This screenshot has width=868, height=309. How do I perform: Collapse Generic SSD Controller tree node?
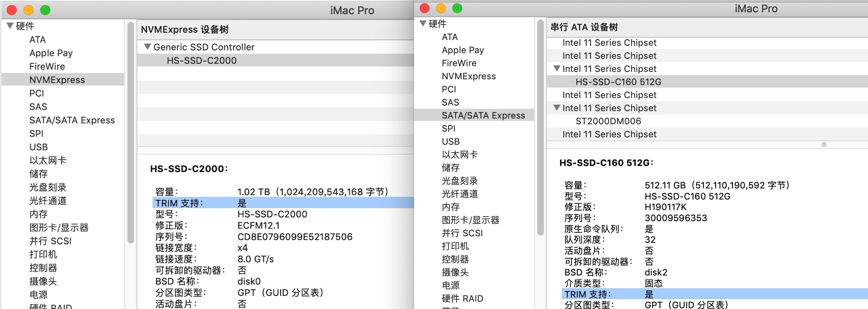coord(147,47)
